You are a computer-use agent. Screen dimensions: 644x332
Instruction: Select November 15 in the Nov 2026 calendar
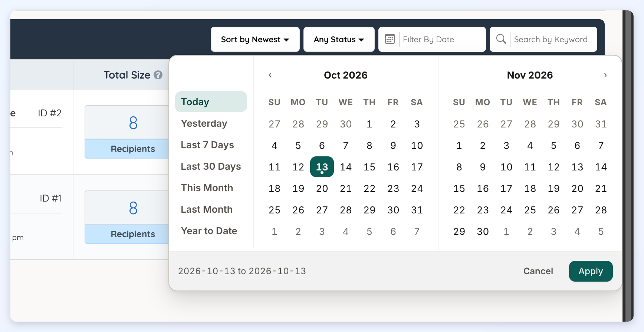pyautogui.click(x=459, y=189)
